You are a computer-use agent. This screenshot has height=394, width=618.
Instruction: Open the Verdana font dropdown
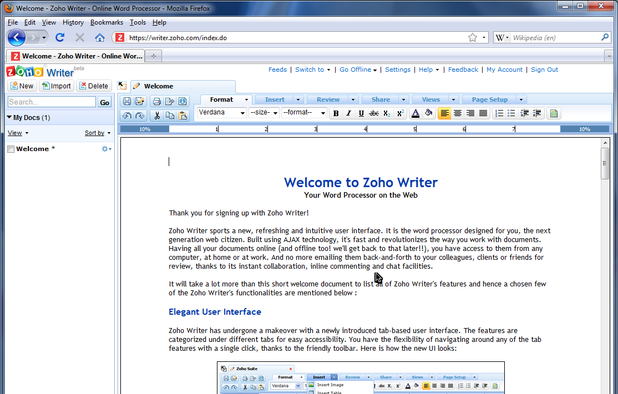(222, 113)
